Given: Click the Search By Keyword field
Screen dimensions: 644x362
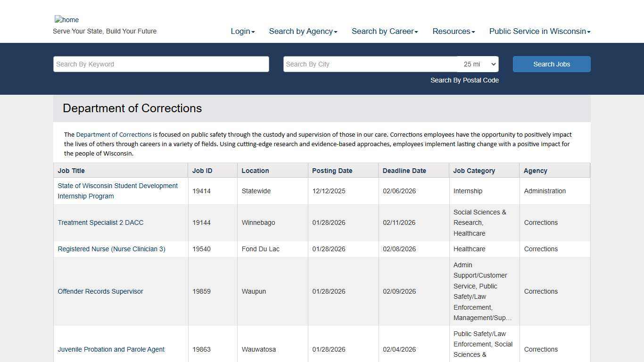Looking at the screenshot, I should (x=161, y=64).
